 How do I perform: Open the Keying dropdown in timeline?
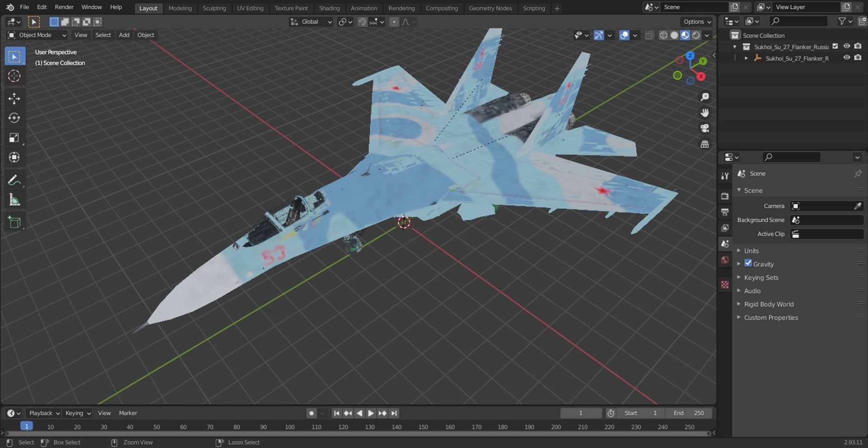(x=78, y=413)
